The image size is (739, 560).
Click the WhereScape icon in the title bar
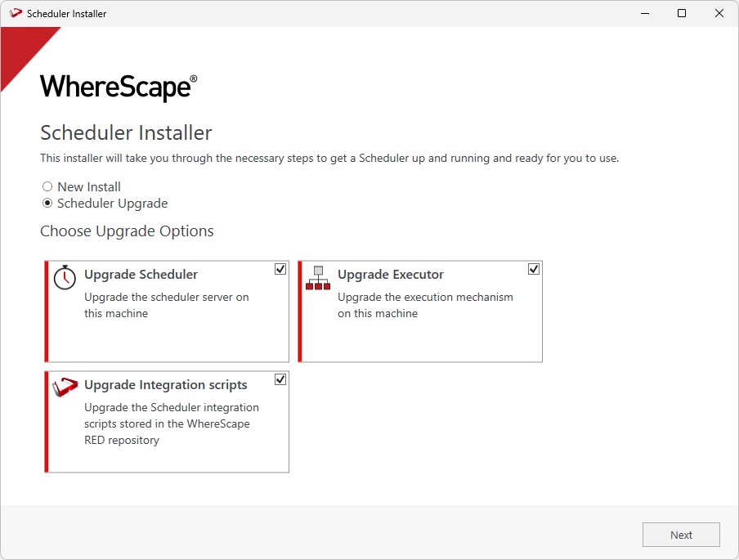pos(16,13)
